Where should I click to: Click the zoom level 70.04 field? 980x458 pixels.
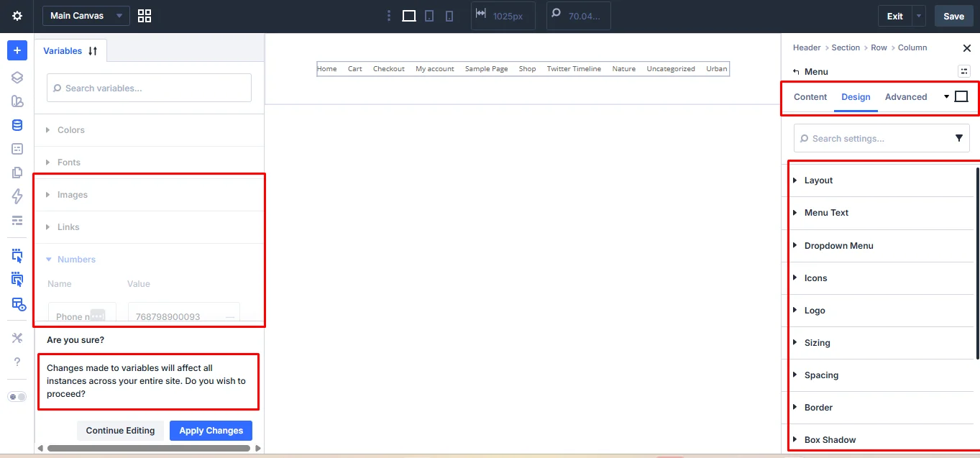[579, 16]
